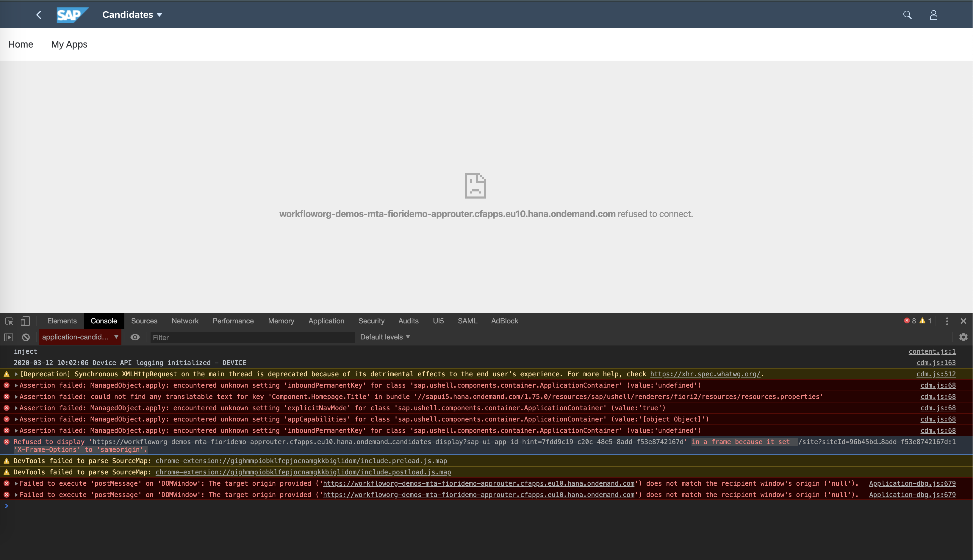This screenshot has width=973, height=560.
Task: Open the Candidates dropdown in the header
Action: coord(132,15)
